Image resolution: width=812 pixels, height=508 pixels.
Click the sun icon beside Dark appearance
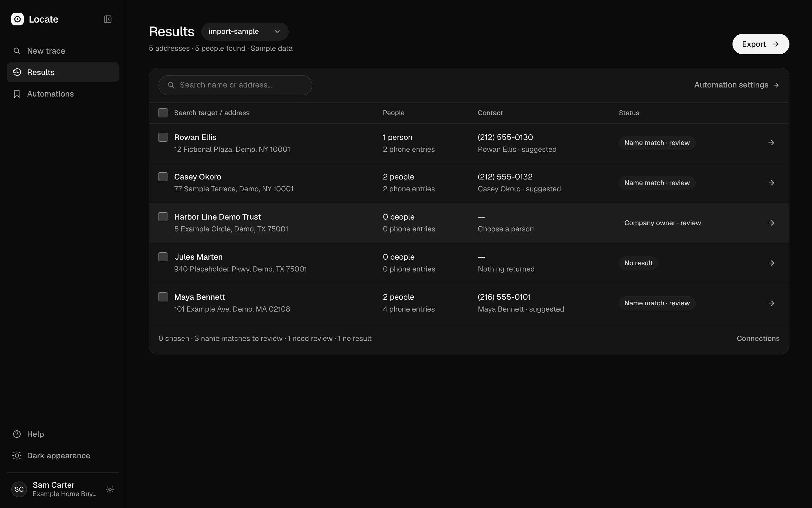pos(17,456)
